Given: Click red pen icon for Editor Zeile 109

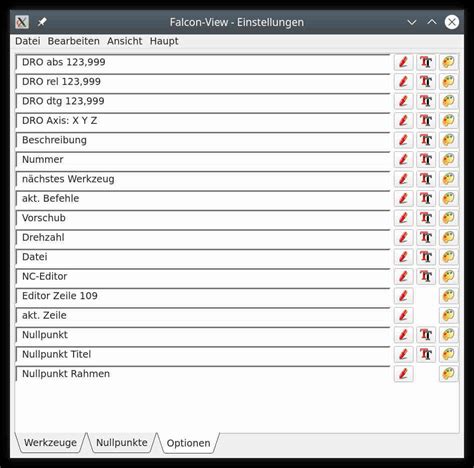Looking at the screenshot, I should (403, 296).
